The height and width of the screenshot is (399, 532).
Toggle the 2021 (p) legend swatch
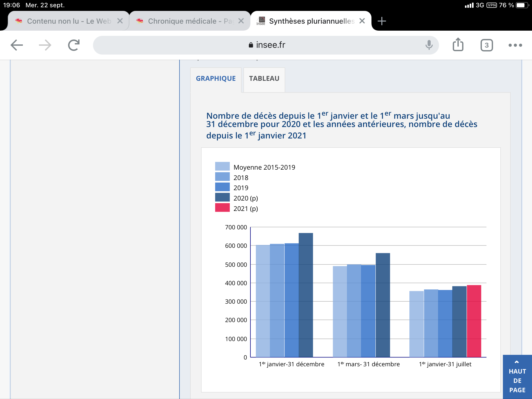point(222,208)
